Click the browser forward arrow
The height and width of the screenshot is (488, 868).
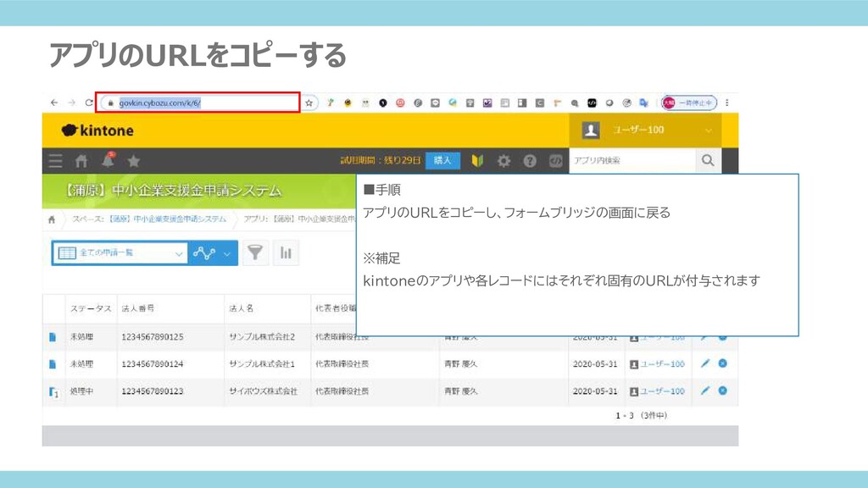tap(71, 103)
